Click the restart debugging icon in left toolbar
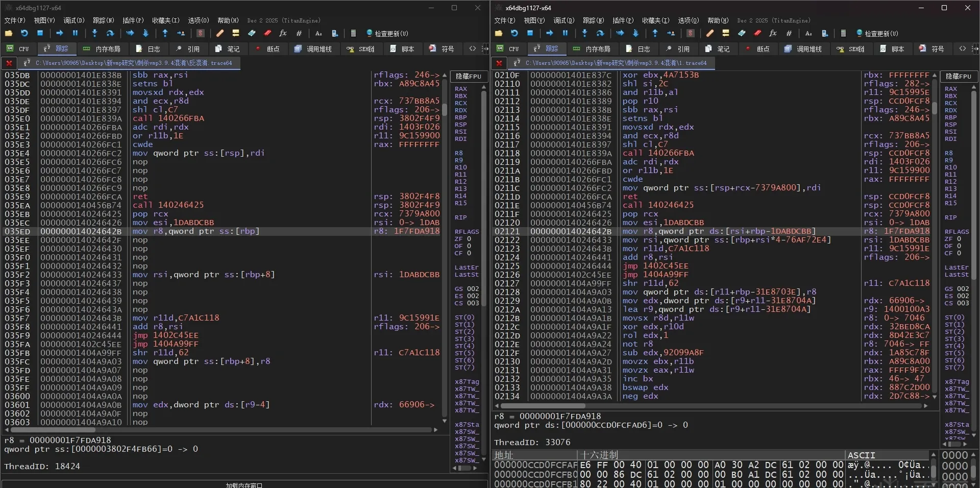980x488 pixels. click(24, 33)
